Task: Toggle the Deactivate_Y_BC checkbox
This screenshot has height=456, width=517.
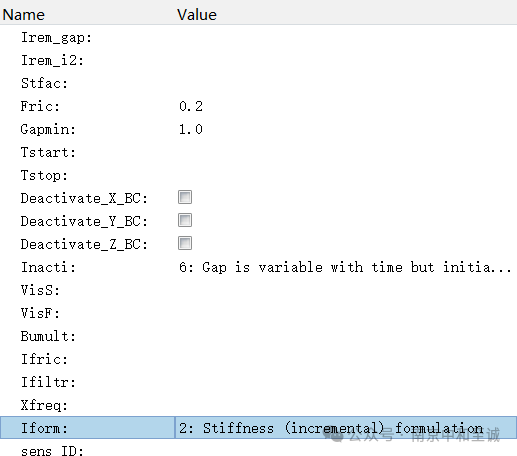Action: coord(185,220)
